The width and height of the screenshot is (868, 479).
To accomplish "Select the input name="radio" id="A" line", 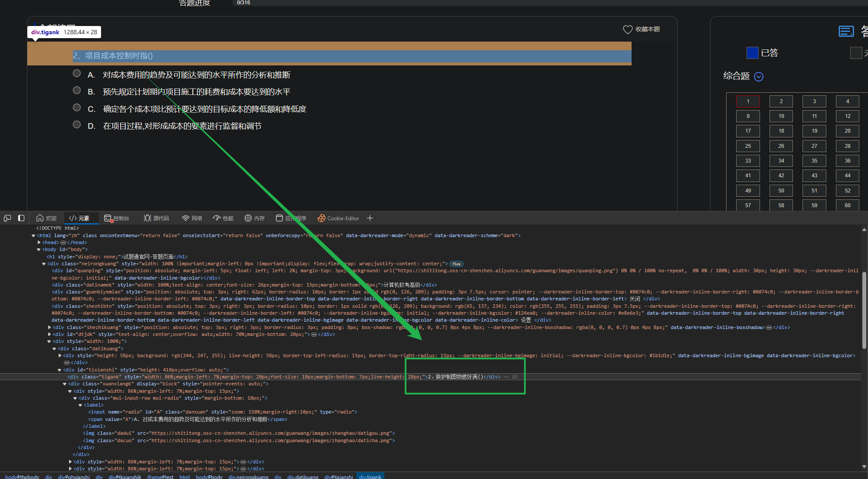I will [223, 412].
